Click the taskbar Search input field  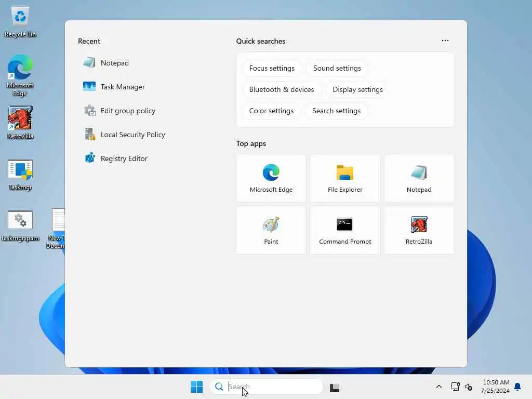pyautogui.click(x=267, y=387)
